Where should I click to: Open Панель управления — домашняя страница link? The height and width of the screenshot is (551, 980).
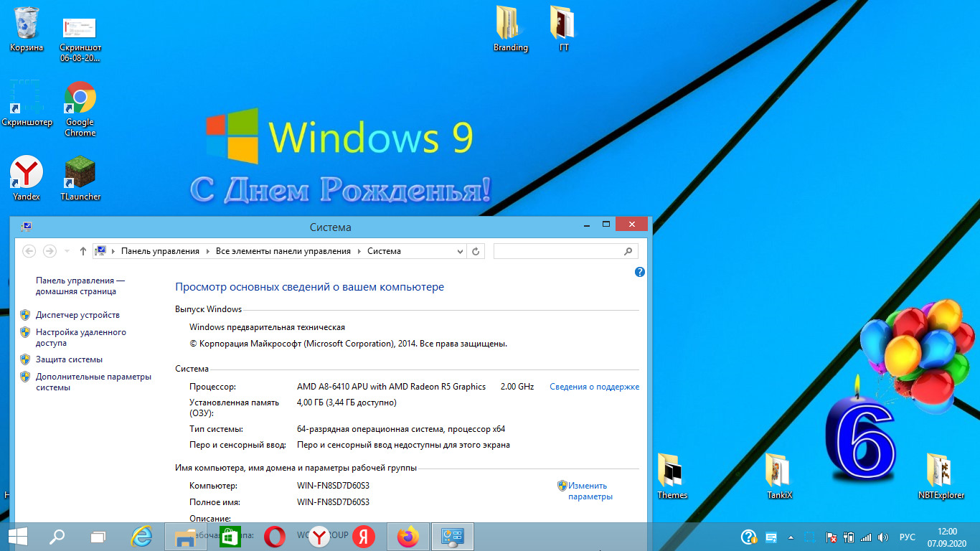coord(80,286)
